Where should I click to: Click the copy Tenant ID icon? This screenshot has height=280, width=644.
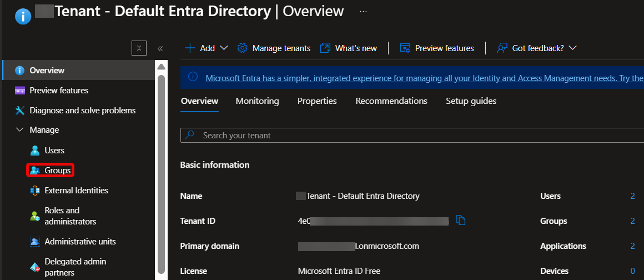[461, 221]
